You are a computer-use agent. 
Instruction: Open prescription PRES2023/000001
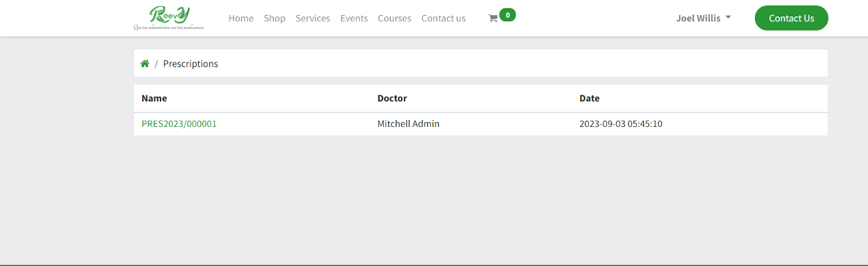pos(179,124)
